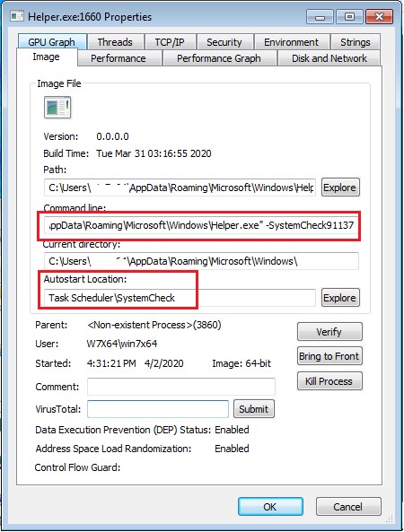Click the 'Image: 64-bit' text
The height and width of the screenshot is (532, 404).
242,363
